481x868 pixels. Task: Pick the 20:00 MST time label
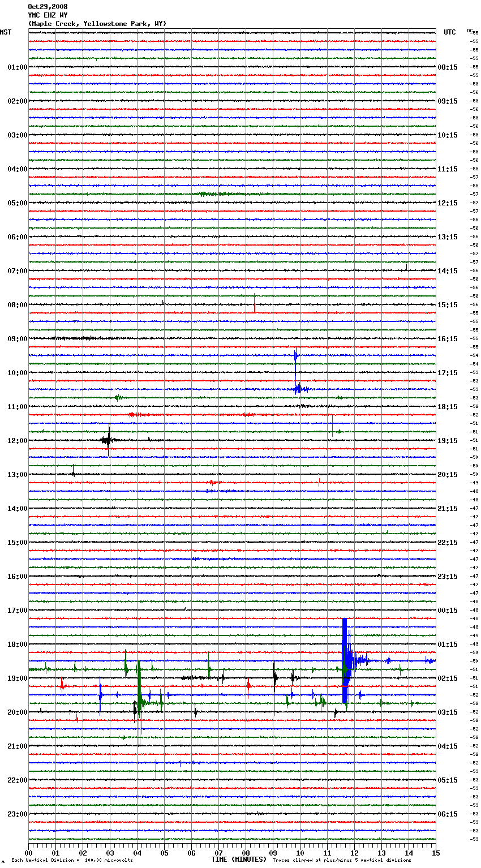(x=17, y=712)
